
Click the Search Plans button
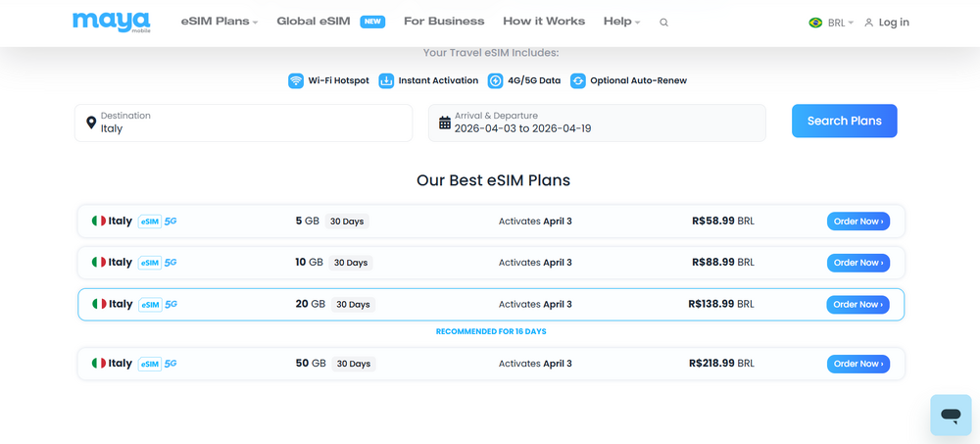(x=844, y=122)
